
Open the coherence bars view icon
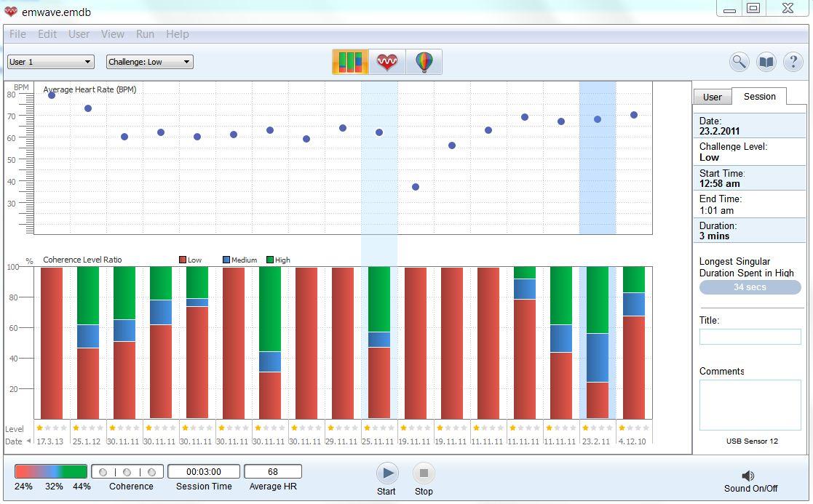click(351, 62)
